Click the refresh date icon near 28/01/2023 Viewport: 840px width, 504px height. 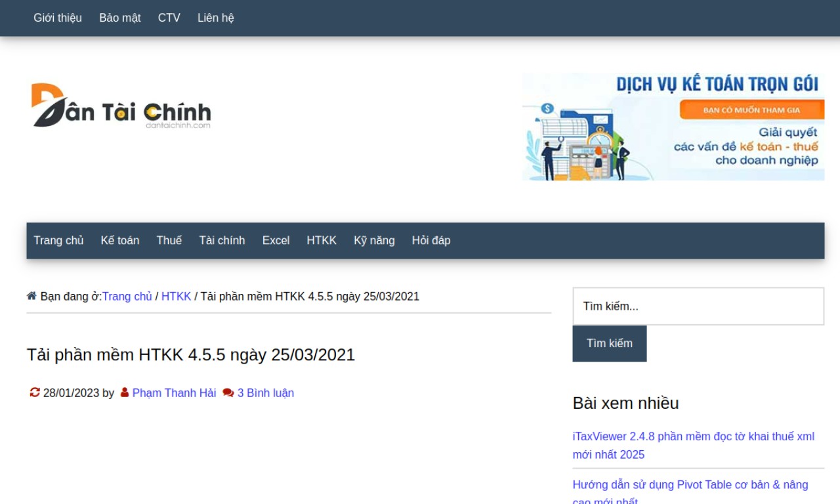(35, 392)
